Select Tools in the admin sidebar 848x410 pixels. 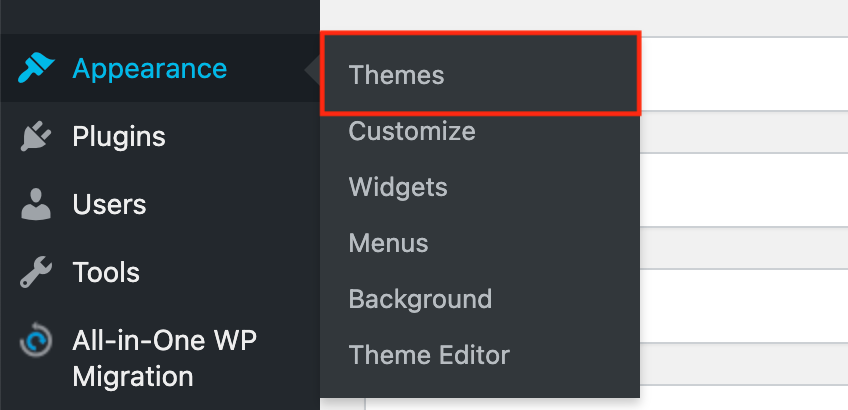(106, 273)
